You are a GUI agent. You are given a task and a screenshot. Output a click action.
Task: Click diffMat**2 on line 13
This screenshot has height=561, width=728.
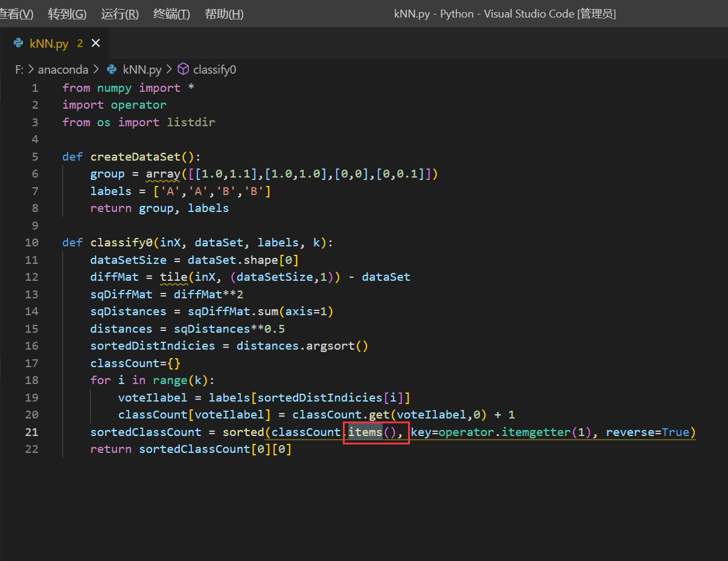point(208,295)
